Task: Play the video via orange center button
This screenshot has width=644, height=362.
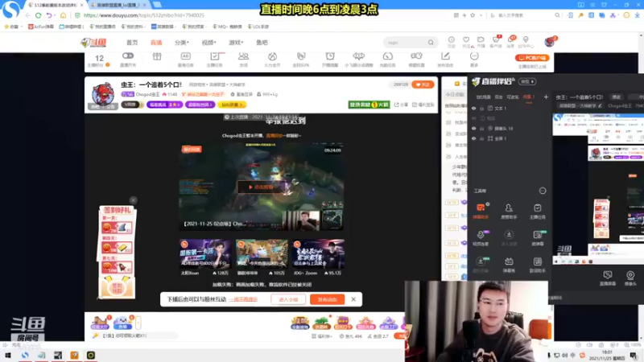Action: coord(262,187)
